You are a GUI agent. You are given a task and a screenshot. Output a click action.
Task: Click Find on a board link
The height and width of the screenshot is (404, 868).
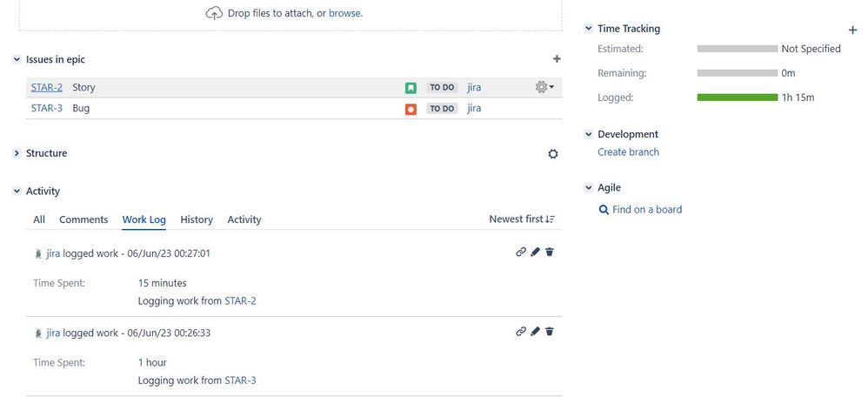(647, 210)
